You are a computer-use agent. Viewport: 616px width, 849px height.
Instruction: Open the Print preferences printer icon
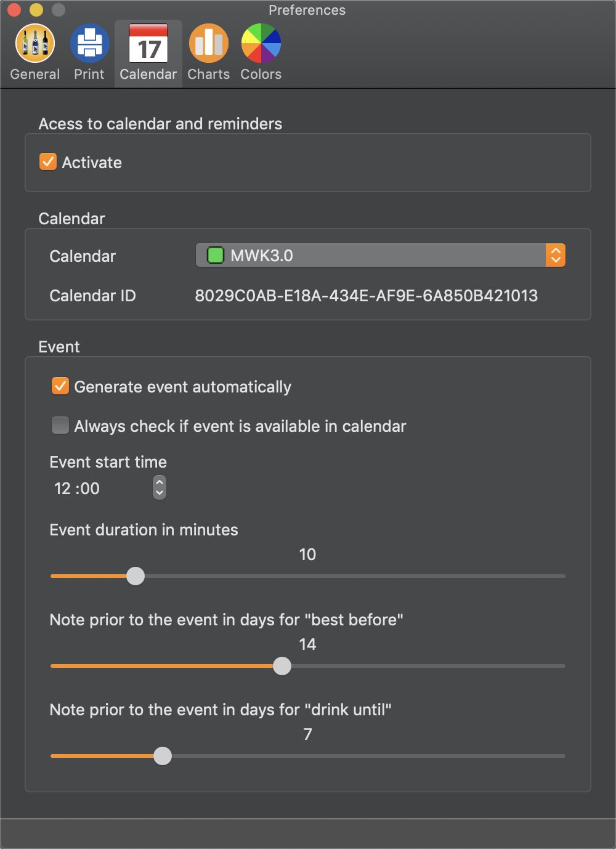[x=89, y=43]
